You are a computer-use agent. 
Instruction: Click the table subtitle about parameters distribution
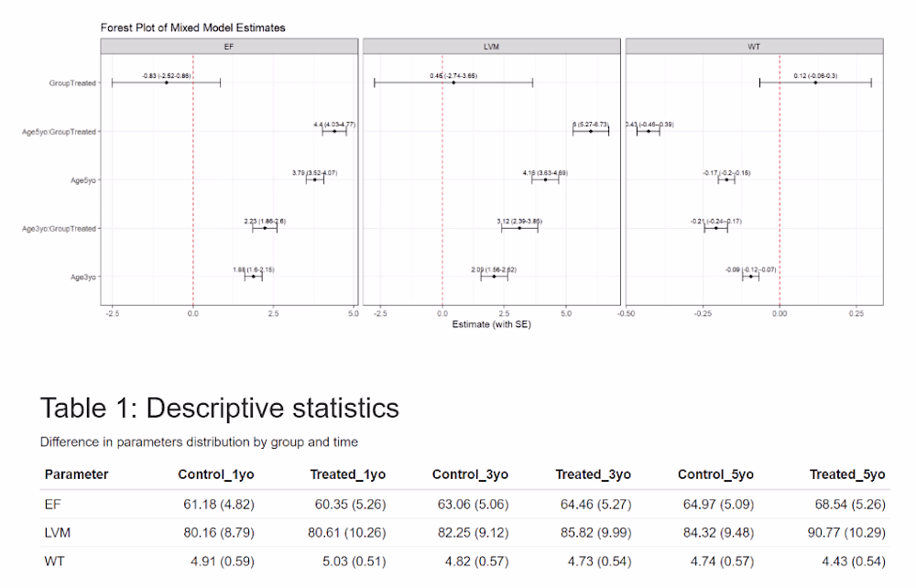click(x=199, y=441)
